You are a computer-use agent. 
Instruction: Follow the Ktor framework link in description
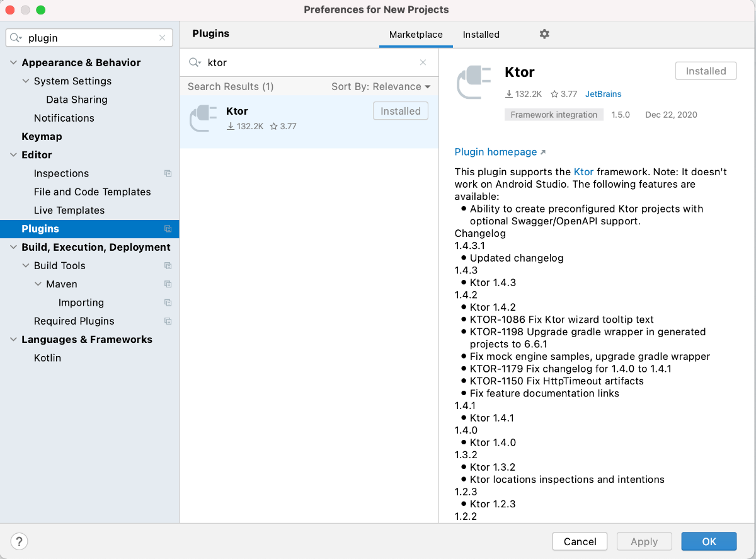pyautogui.click(x=583, y=171)
